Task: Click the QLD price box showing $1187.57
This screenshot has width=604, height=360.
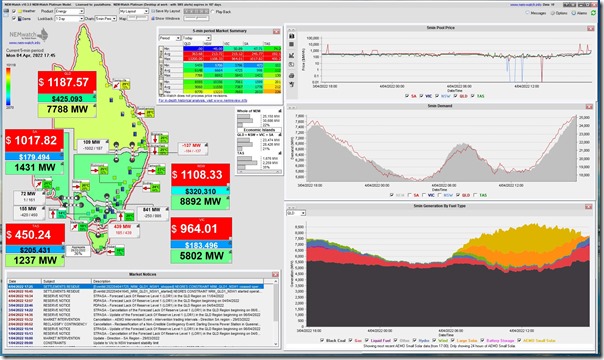Action: pos(67,82)
